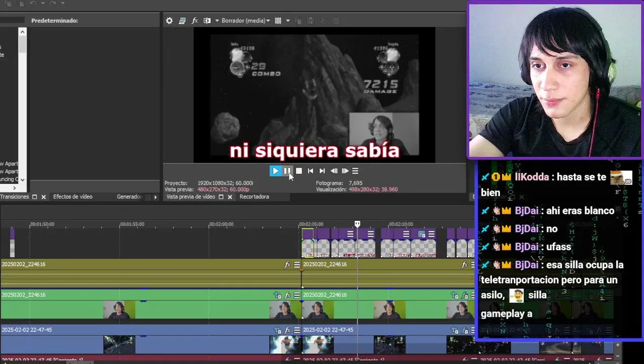Select left olive 20250202_224616 event label
Viewport: 644px width, 364px height.
click(x=23, y=264)
